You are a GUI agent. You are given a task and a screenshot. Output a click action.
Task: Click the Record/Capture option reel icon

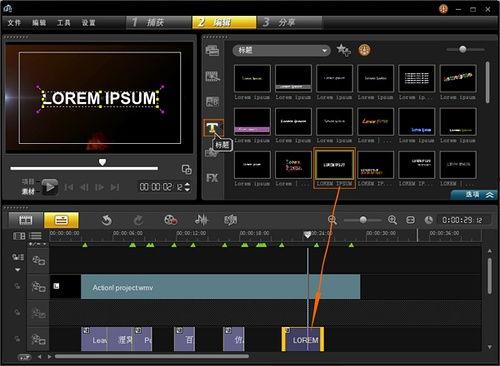click(x=170, y=220)
